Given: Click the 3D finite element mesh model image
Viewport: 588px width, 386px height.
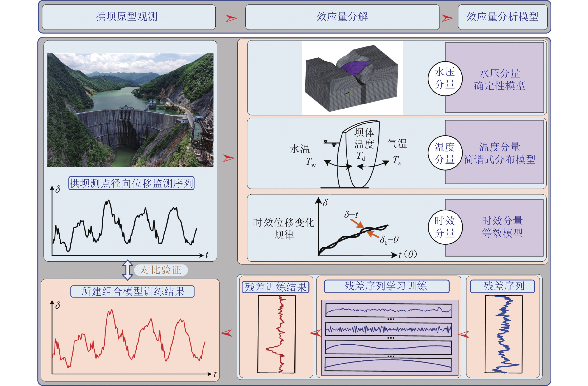Looking at the screenshot, I should (x=352, y=78).
